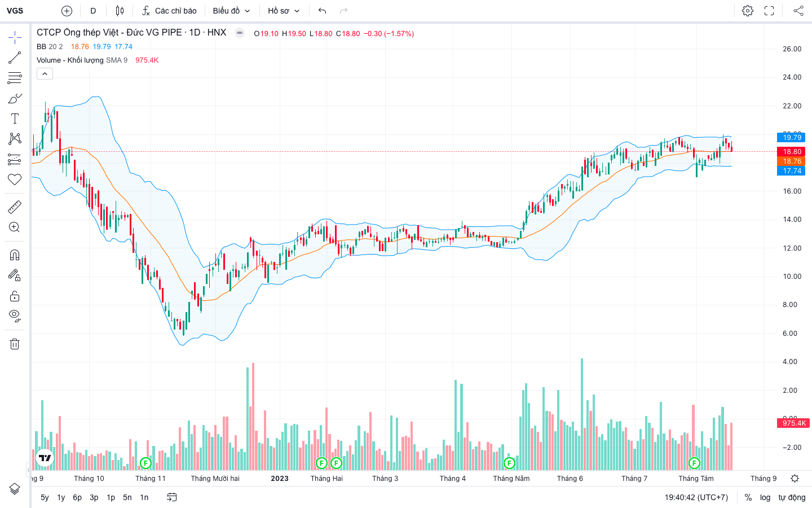Expand the hidden side panel arrow

tap(29, 469)
